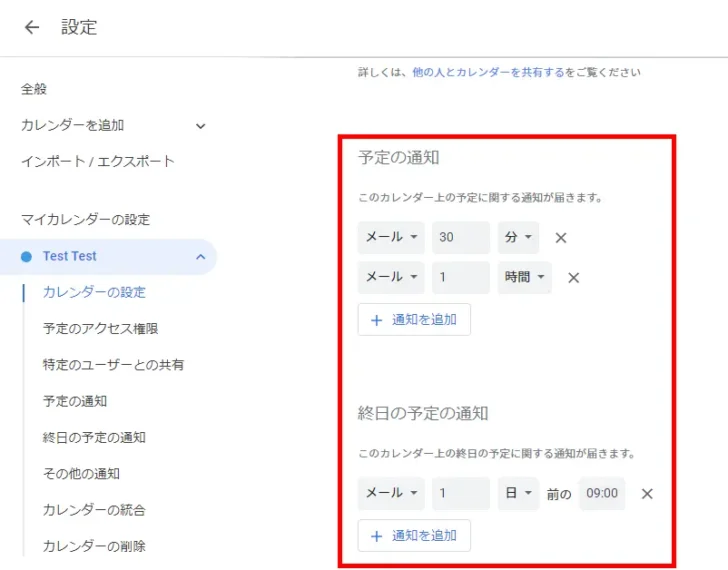
Task: Click the 前の label before 09:00
Action: tap(559, 494)
